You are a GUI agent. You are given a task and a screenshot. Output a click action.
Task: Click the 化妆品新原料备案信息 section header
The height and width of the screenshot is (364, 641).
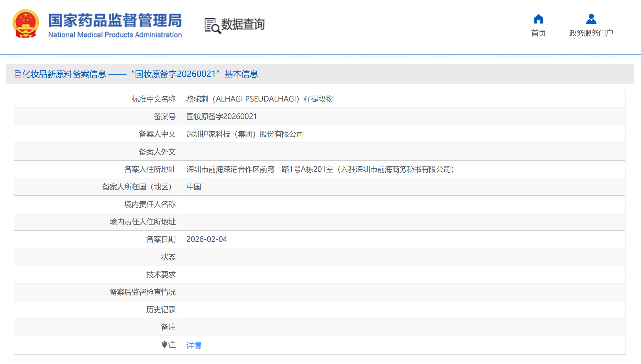[64, 74]
